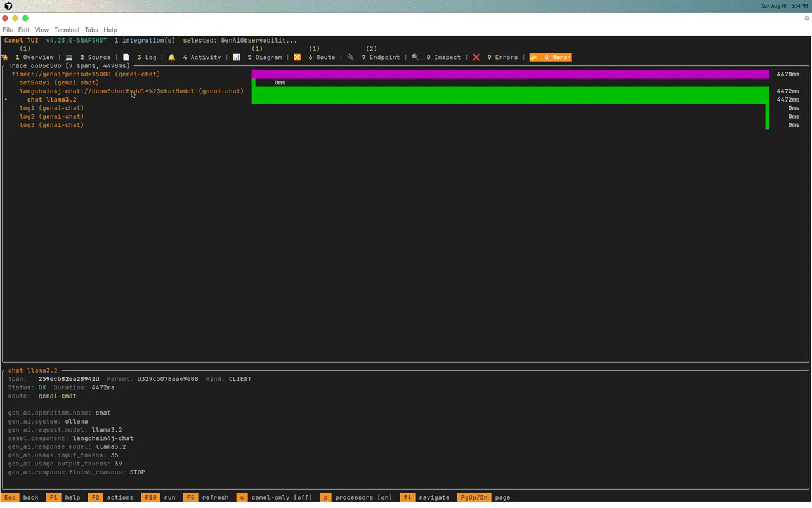This screenshot has width=812, height=508.
Task: Click the gear icon at window top-right
Action: pyautogui.click(x=807, y=18)
